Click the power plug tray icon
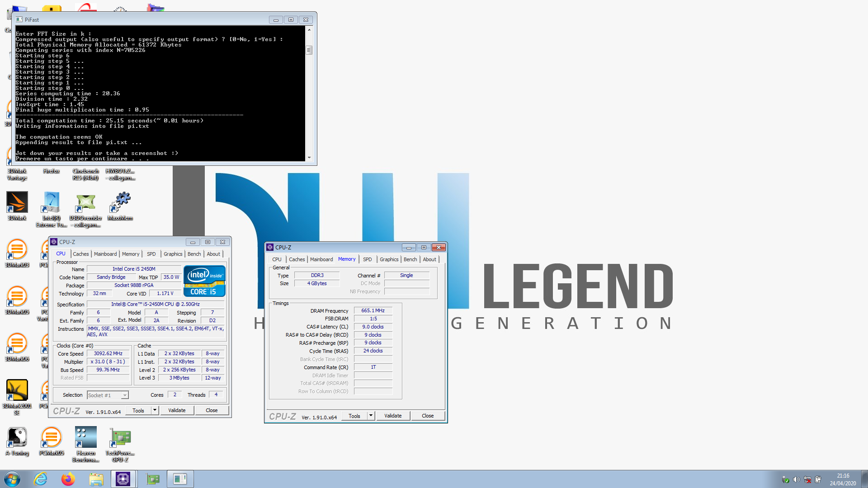 coord(818,479)
